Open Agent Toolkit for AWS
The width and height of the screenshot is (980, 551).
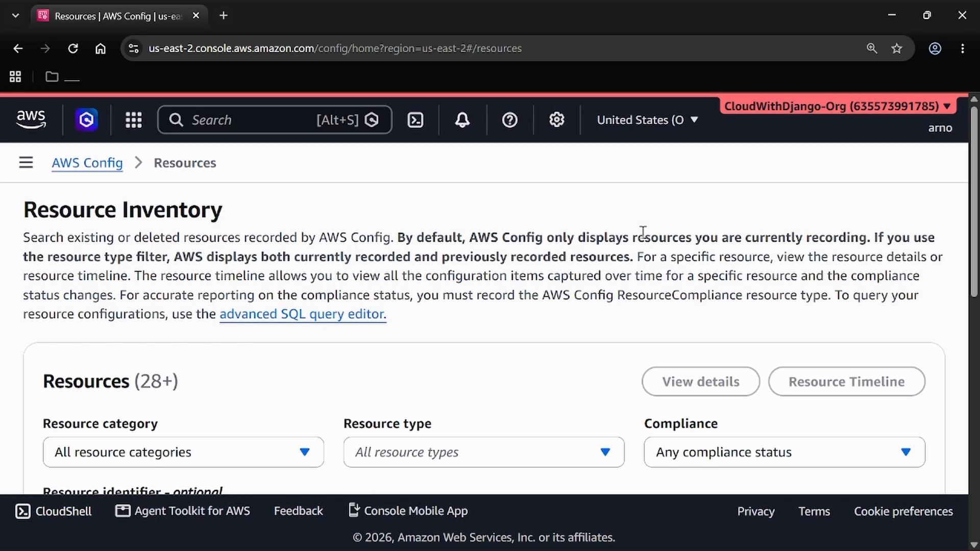click(x=183, y=511)
